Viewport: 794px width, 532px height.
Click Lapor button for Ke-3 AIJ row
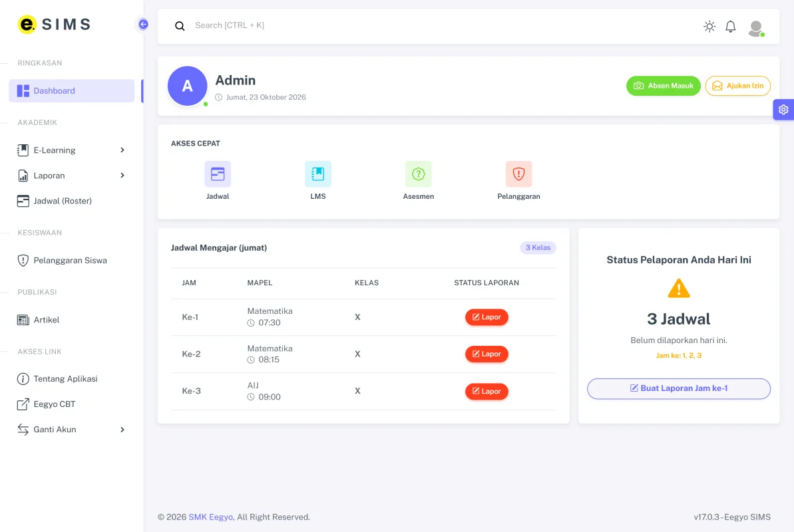pos(487,391)
